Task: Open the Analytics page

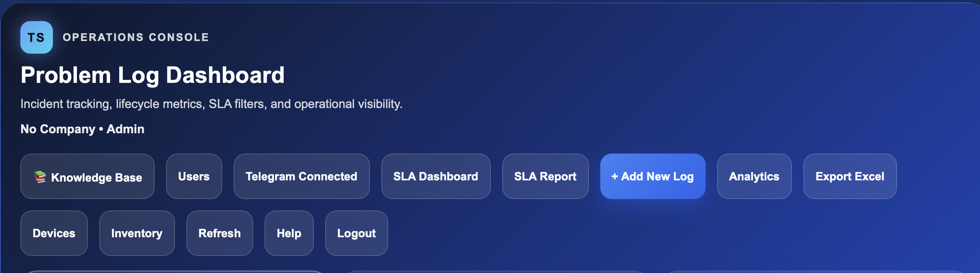Action: click(x=755, y=176)
